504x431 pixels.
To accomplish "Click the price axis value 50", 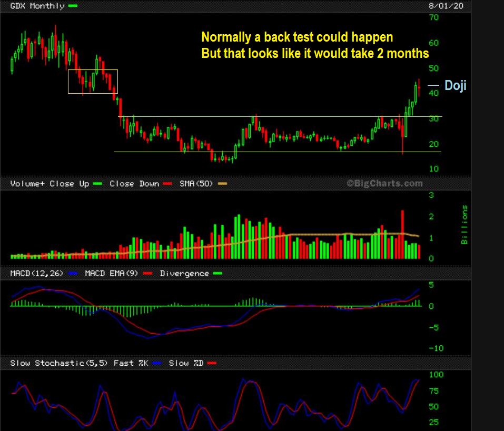I will tap(434, 68).
